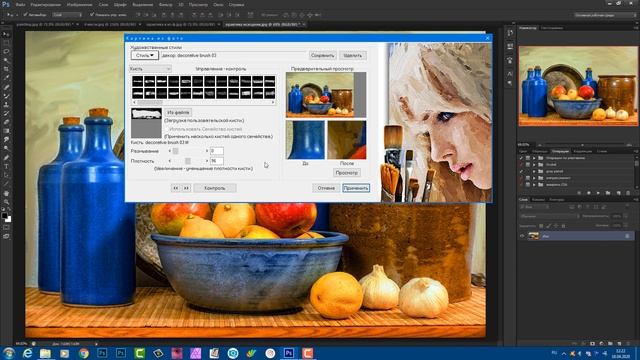Click the Контроль button
Viewport: 640px width, 360px height.
[x=215, y=188]
